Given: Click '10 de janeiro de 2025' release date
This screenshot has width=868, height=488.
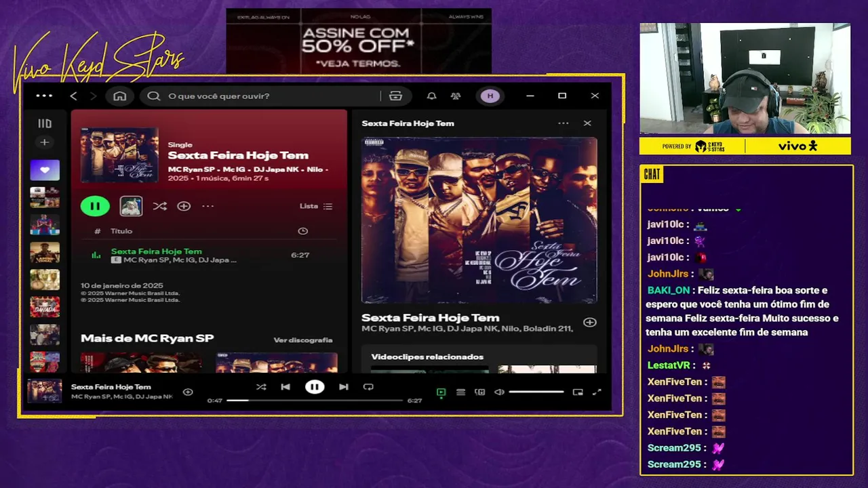Looking at the screenshot, I should point(122,286).
